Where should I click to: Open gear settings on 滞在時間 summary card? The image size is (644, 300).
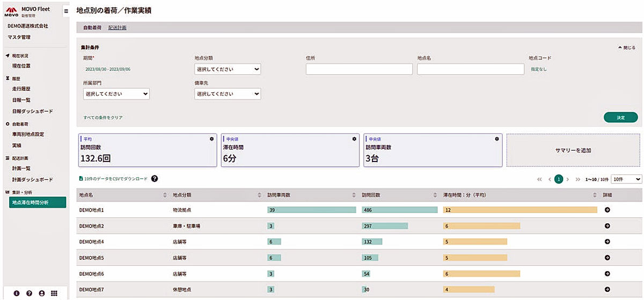tap(354, 138)
